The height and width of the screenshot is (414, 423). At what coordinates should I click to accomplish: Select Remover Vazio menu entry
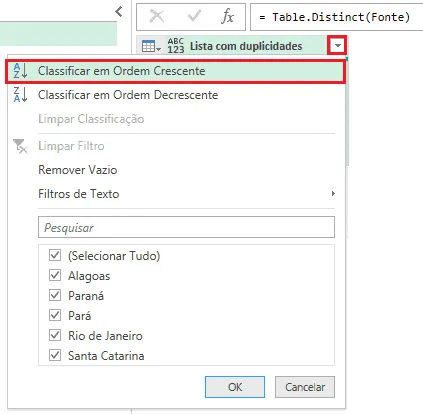[78, 170]
